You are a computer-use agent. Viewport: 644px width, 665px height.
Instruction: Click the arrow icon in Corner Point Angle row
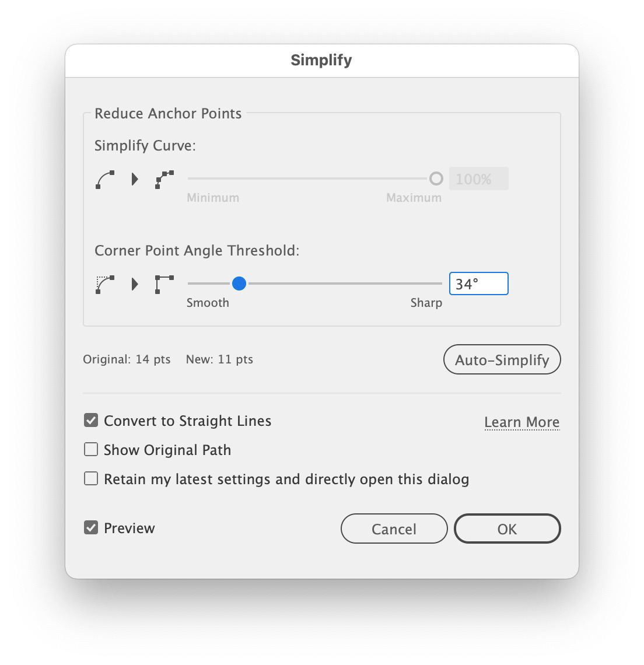[135, 283]
